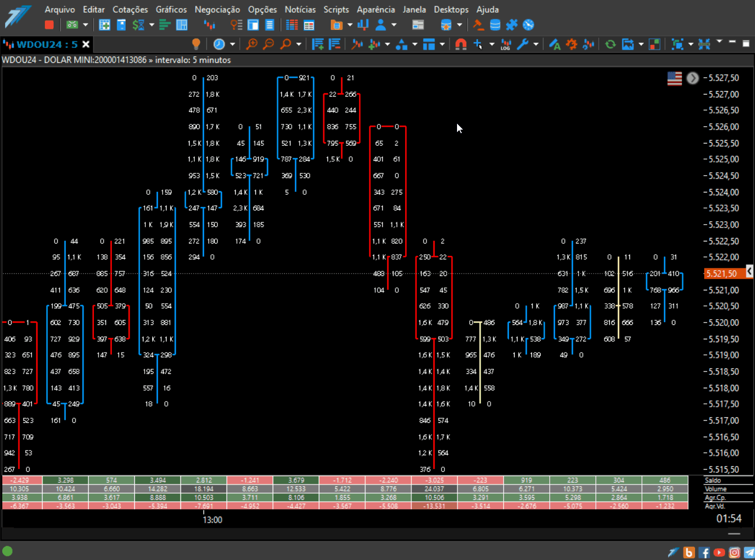755x560 pixels.
Task: Click the green dollar hourglass icon
Action: (x=138, y=25)
